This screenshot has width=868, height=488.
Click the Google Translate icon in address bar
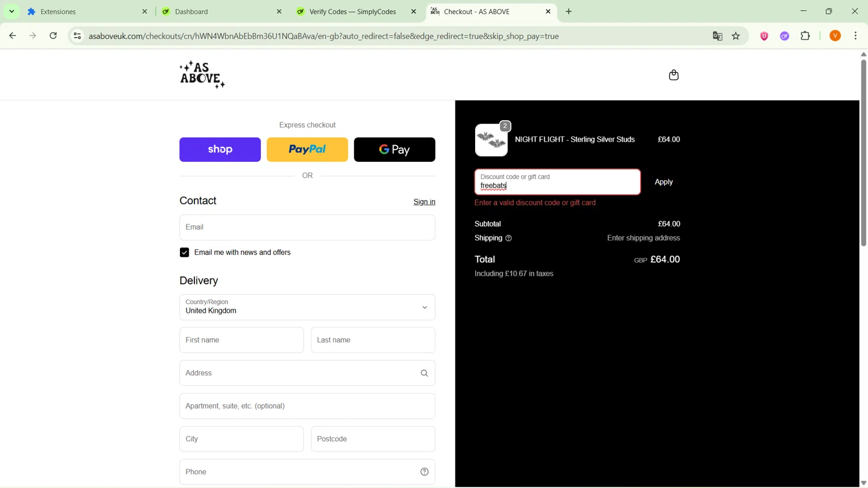click(718, 36)
